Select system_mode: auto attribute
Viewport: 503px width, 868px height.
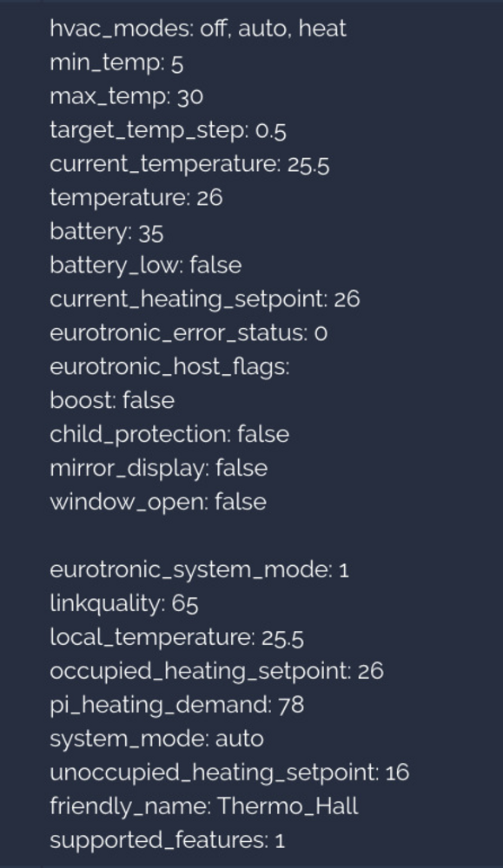coord(156,739)
